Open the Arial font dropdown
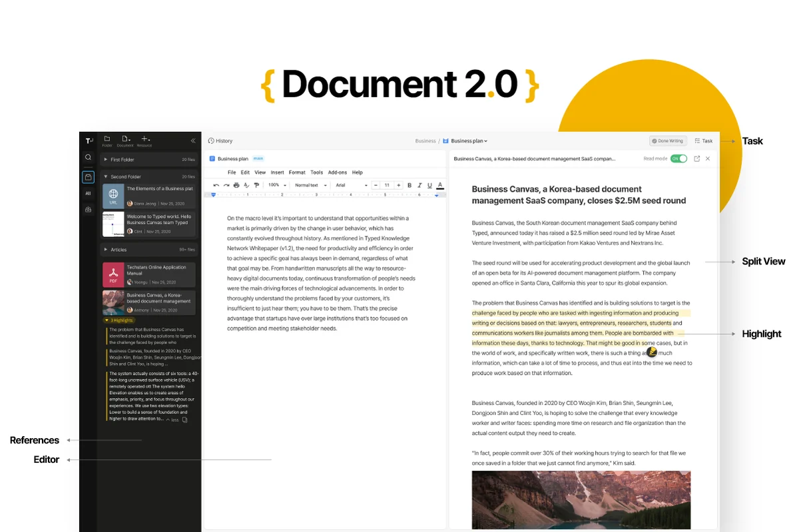 (x=351, y=185)
